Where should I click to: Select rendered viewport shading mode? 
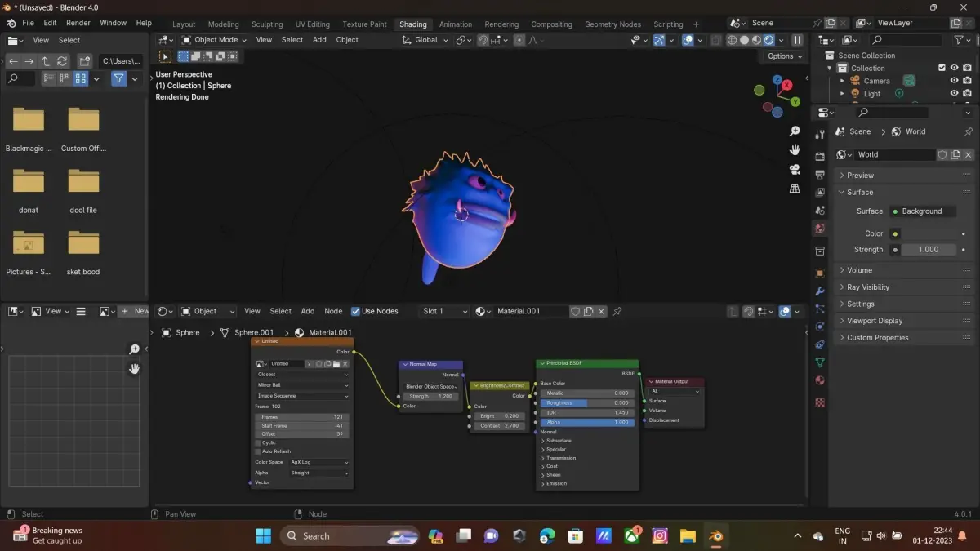click(768, 40)
